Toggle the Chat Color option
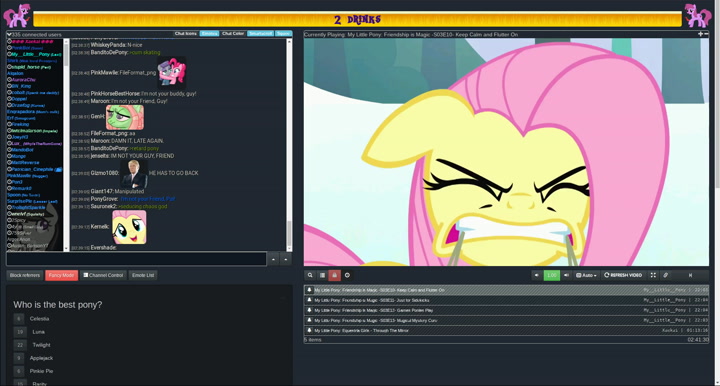 (233, 34)
